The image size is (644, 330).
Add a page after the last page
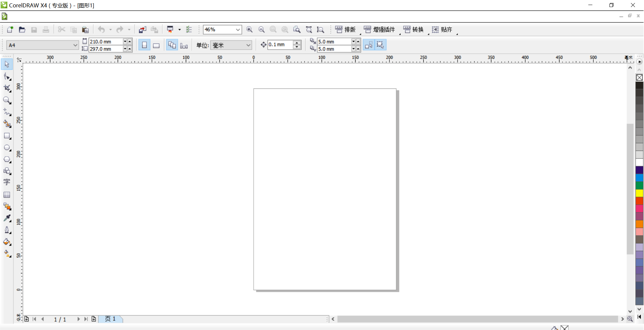94,319
